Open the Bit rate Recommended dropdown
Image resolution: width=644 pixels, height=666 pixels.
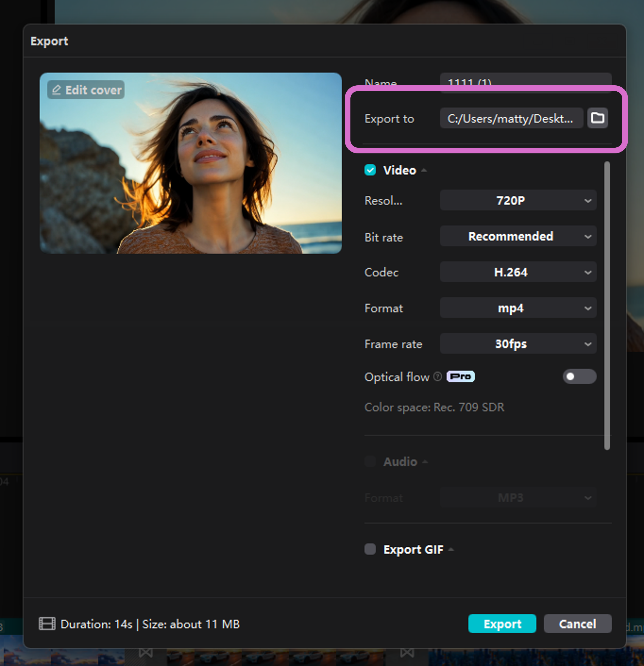tap(518, 236)
